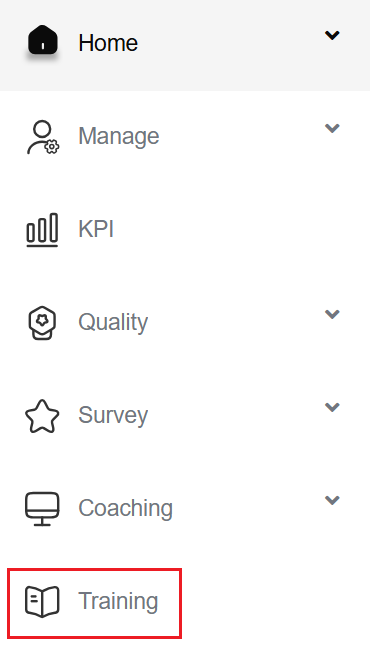Expand the Coaching submenu chevron
This screenshot has width=373, height=655.
[x=332, y=500]
